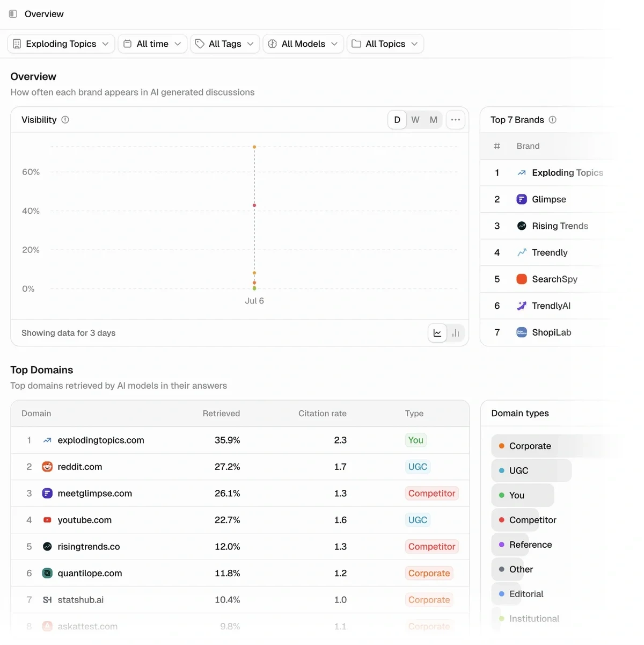Open the three-dots menu on Visibility card
Viewport: 644px width, 645px height.
pyautogui.click(x=456, y=120)
